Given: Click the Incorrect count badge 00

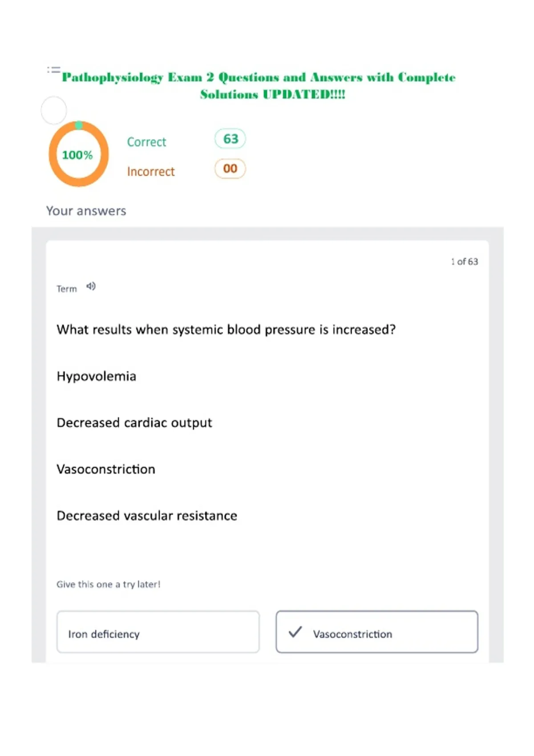Looking at the screenshot, I should point(230,169).
